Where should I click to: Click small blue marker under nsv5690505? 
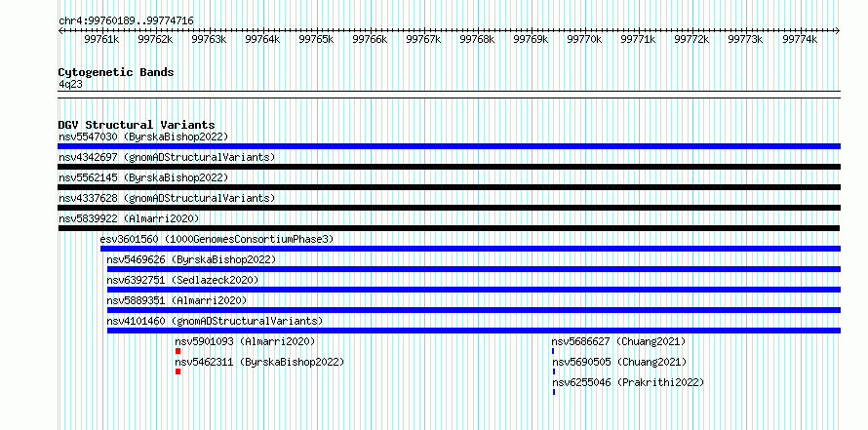(x=554, y=371)
